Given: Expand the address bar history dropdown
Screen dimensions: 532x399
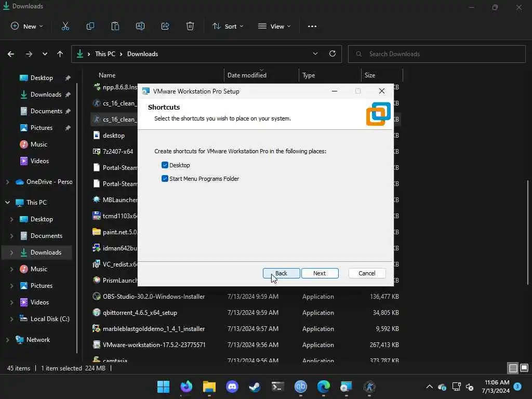Looking at the screenshot, I should click(315, 54).
